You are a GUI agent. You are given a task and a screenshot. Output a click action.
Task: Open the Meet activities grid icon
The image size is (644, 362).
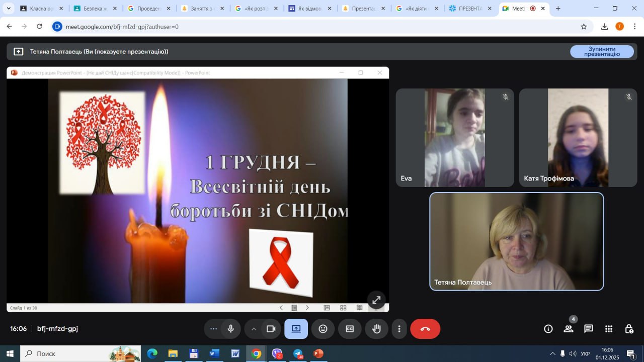[609, 329]
